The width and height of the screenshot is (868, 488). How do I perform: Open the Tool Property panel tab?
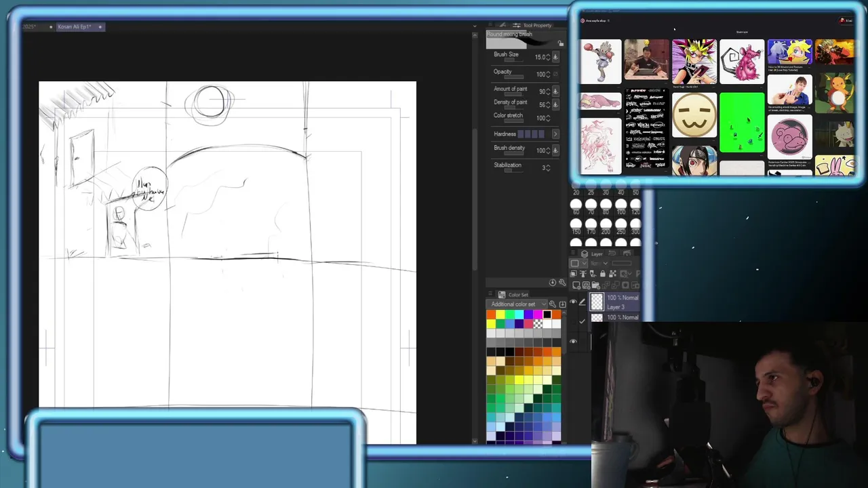(x=532, y=25)
